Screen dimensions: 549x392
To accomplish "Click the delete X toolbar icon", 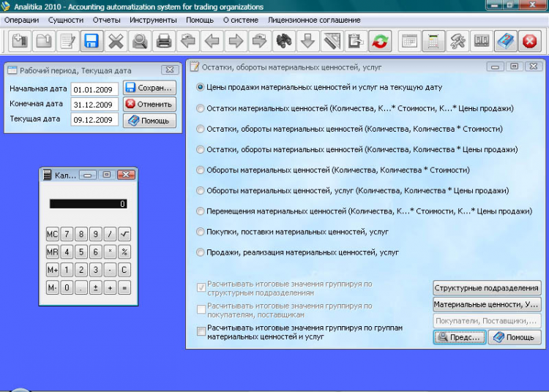I will tap(116, 41).
